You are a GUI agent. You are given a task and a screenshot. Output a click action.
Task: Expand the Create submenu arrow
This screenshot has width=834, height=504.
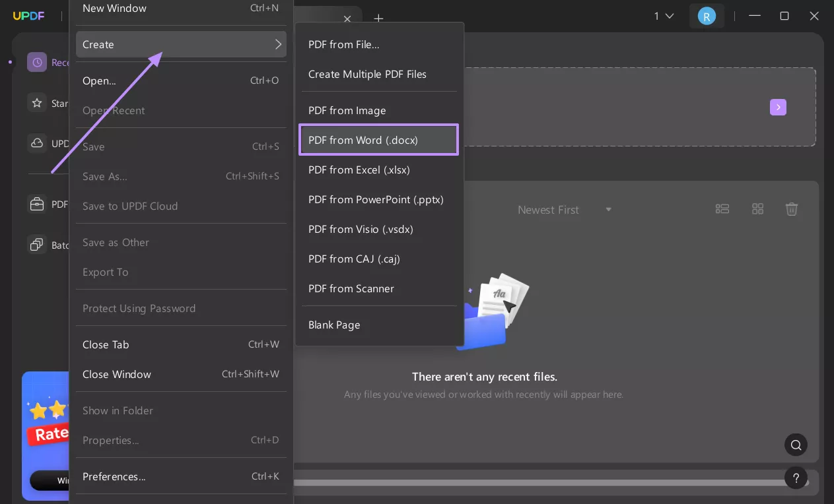[x=278, y=44]
